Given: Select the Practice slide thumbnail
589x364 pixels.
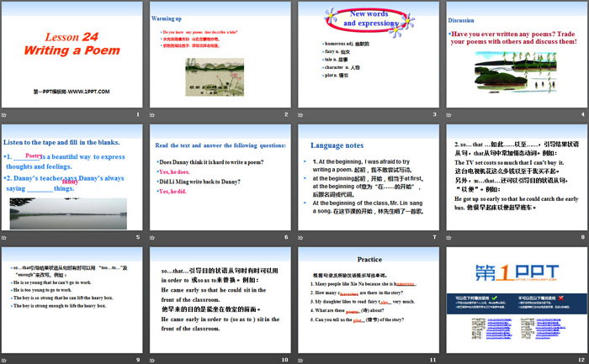Looking at the screenshot, I should [369, 300].
